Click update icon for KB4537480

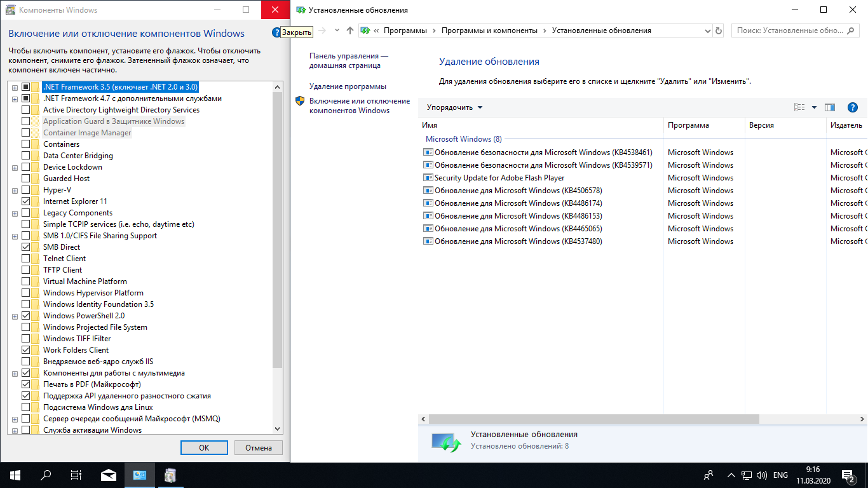coord(428,241)
